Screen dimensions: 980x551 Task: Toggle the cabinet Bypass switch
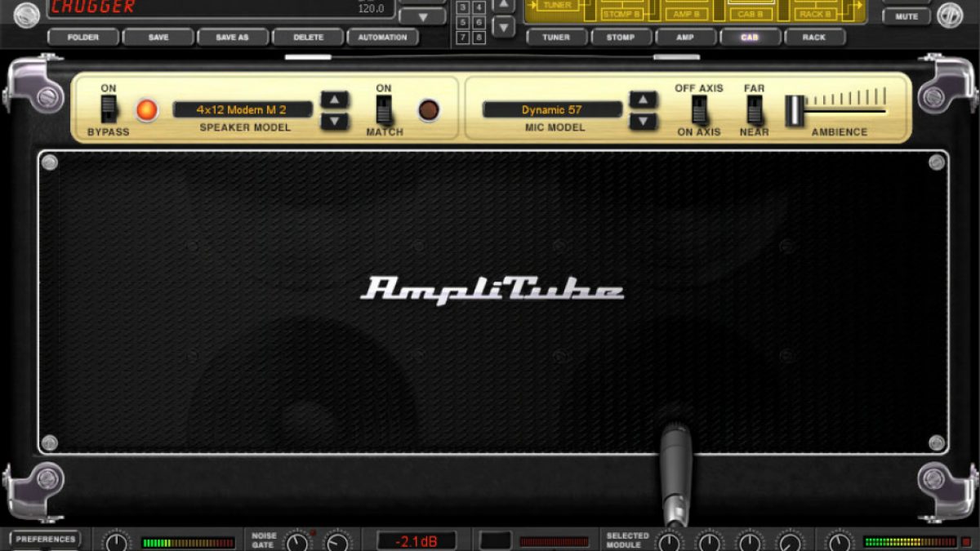click(x=109, y=109)
